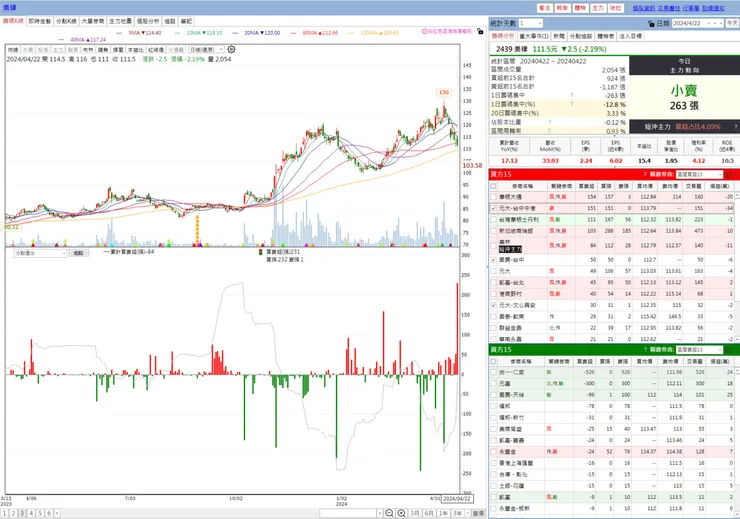Switch to the 個股分析 tab
This screenshot has height=519, width=740.
click(x=148, y=21)
